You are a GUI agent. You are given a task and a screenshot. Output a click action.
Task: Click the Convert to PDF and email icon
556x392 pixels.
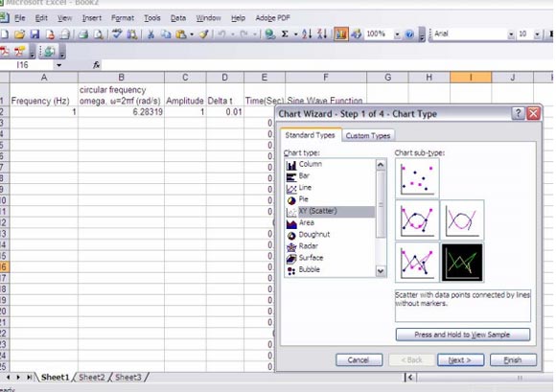point(20,52)
